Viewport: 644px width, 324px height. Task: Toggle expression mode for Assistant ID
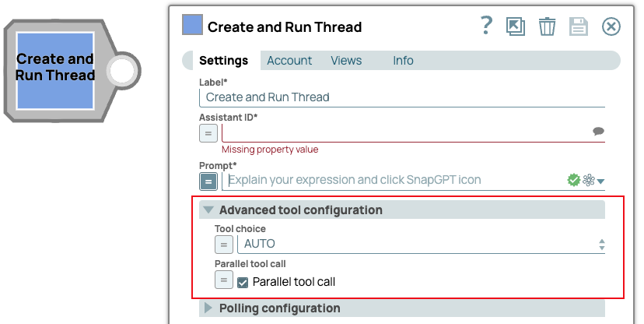point(208,133)
